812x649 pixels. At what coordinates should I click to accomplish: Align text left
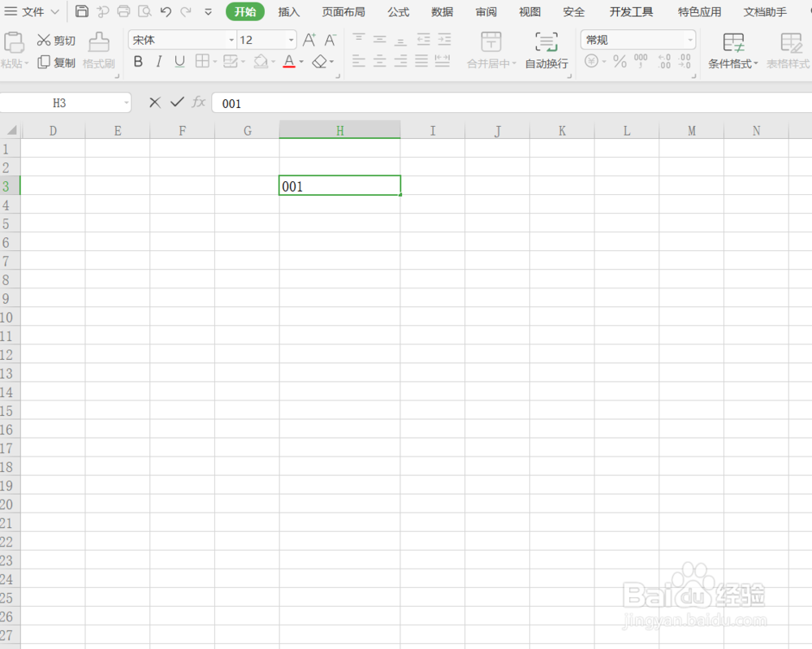358,61
